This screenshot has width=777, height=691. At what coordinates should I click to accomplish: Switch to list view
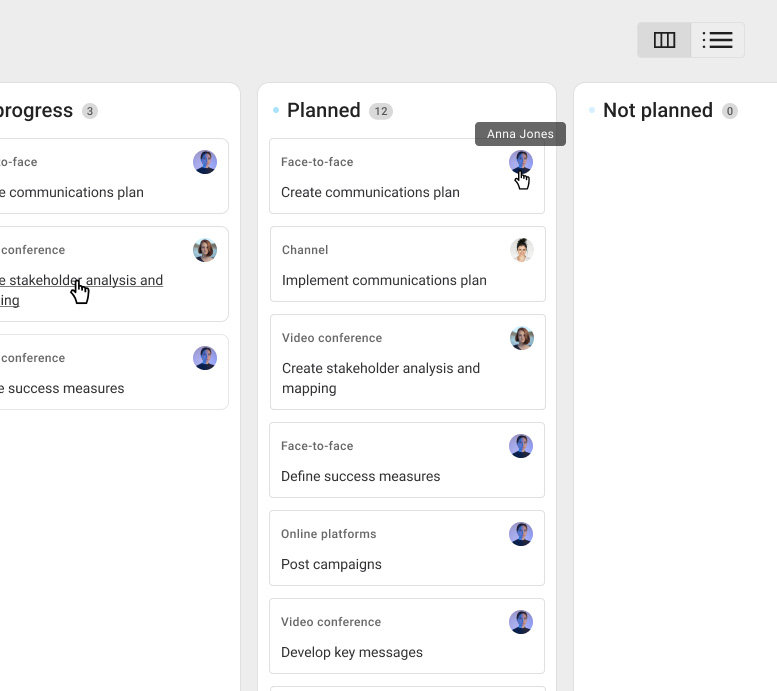pos(717,40)
